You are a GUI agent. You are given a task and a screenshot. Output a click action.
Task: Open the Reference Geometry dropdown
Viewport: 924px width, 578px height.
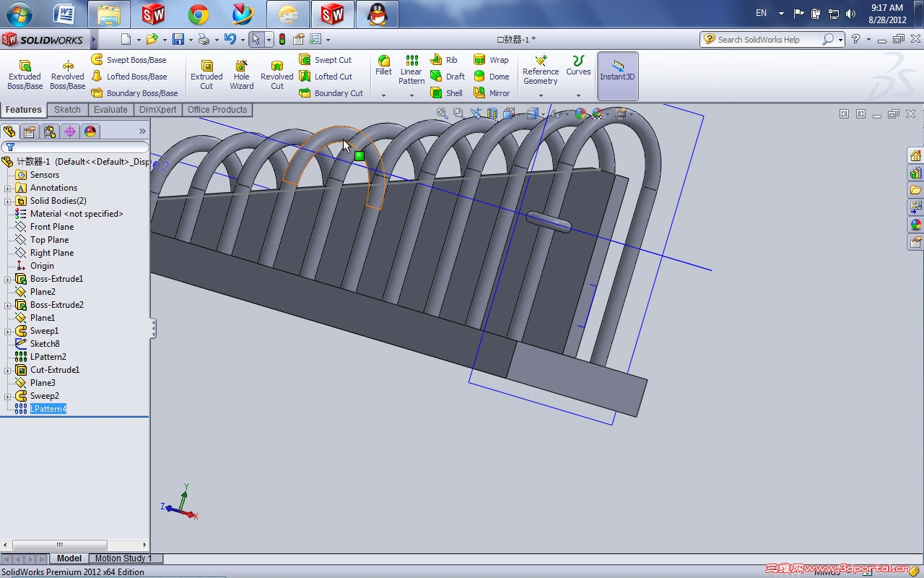(x=541, y=95)
